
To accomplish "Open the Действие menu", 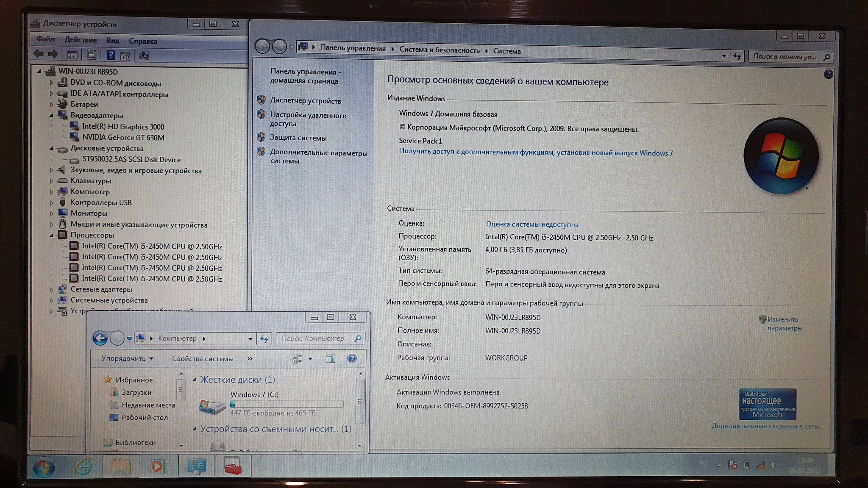I will pos(81,40).
